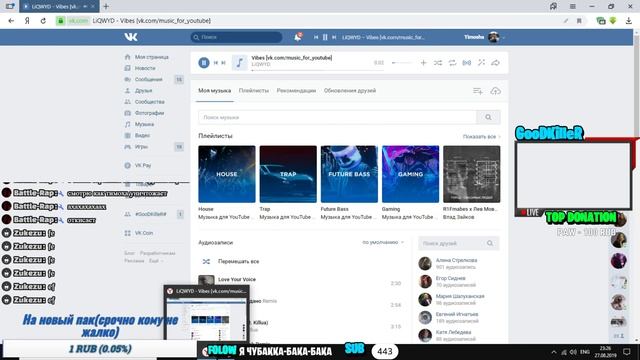Switch to Обновления друзей tab
This screenshot has height=360, width=640.
click(x=350, y=91)
